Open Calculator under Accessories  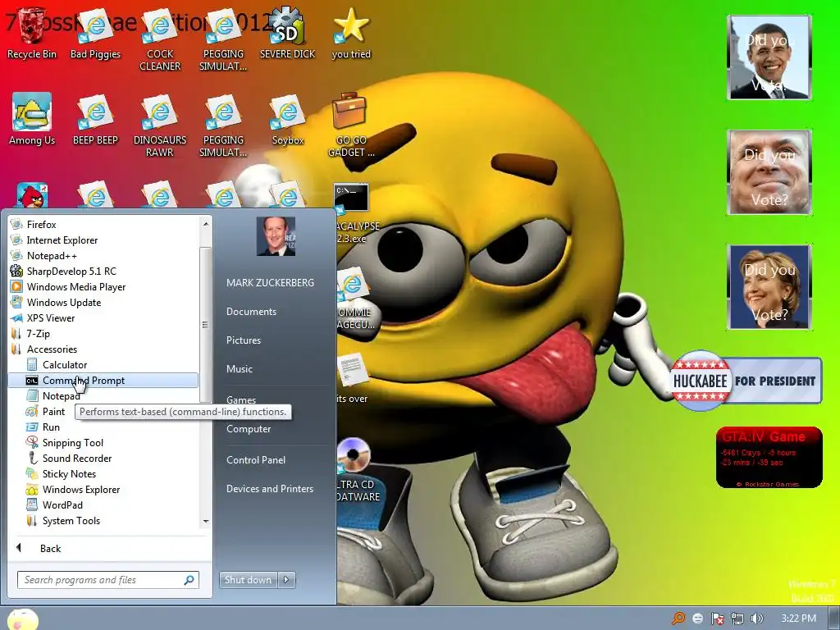pos(65,365)
